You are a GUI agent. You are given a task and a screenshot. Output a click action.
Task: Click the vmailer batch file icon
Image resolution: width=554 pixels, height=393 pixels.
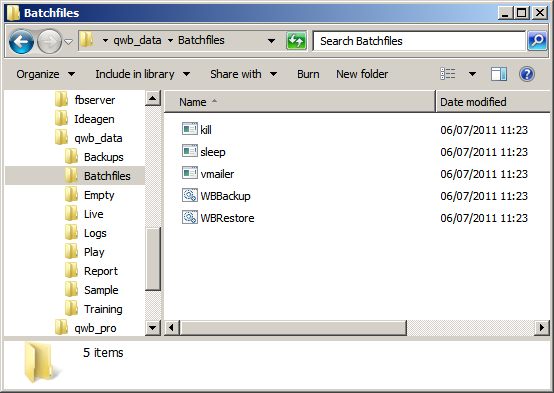click(190, 173)
